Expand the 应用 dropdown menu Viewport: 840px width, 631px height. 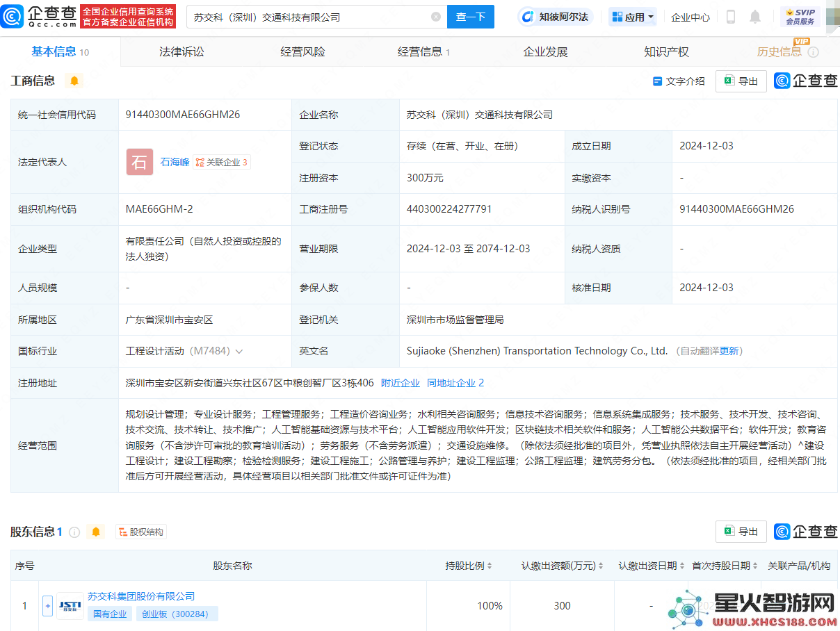[633, 17]
